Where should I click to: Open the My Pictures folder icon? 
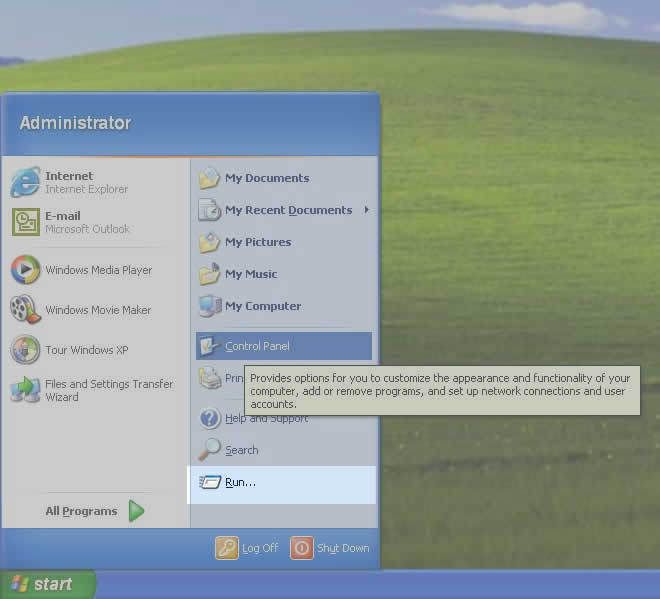click(209, 242)
